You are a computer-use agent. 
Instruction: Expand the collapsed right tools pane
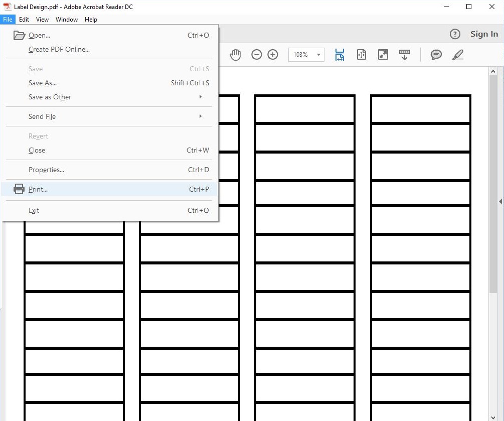pos(500,202)
